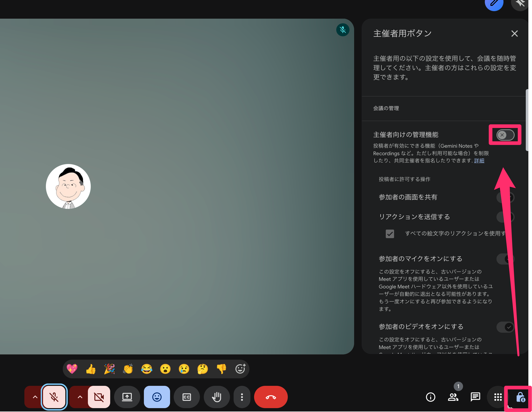Screen dimensions: 532x412
Task: Uncheck すべての絵文字のリアクション checkbox
Action: click(390, 234)
